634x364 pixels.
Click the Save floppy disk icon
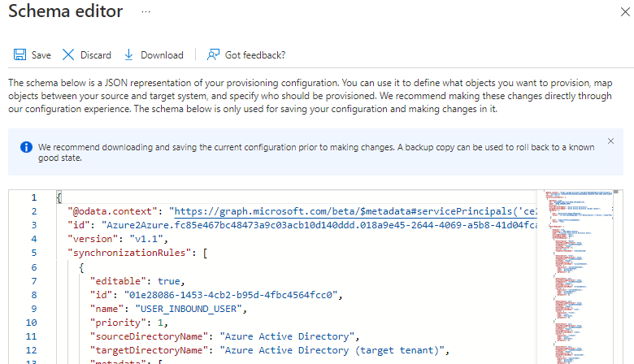coord(20,55)
